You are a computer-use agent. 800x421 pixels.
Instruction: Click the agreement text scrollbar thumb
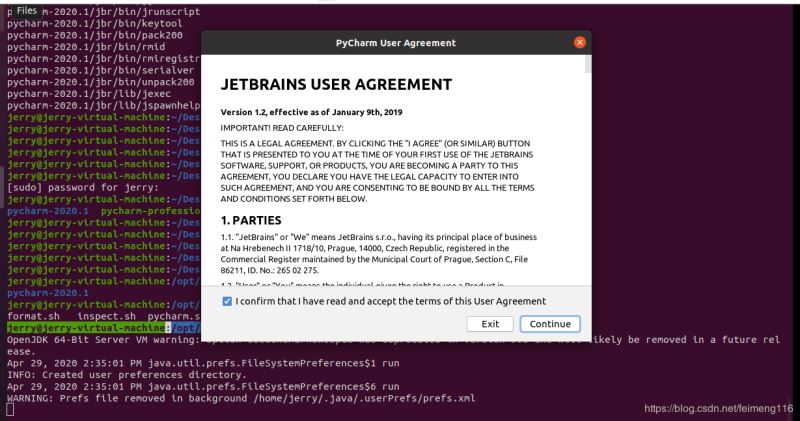pos(588,64)
